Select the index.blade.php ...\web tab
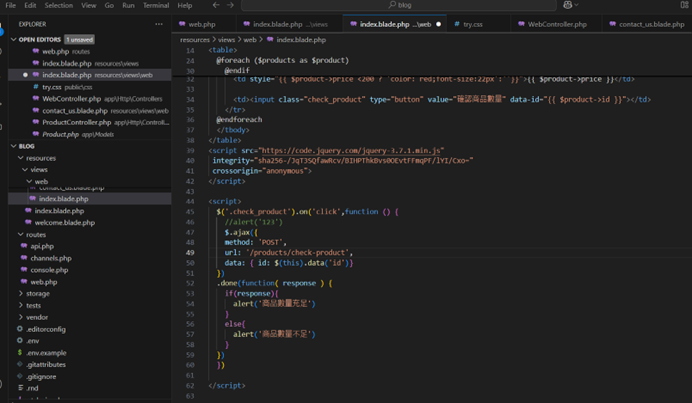 pos(395,24)
